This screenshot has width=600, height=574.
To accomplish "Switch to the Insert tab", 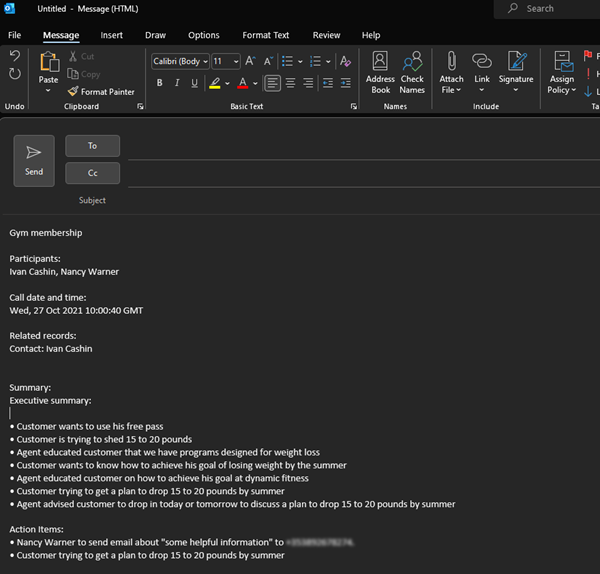I will (111, 35).
